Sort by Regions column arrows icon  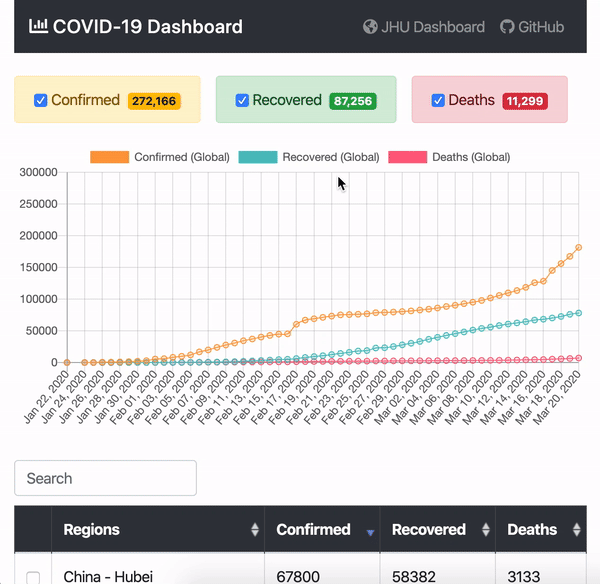click(x=255, y=530)
